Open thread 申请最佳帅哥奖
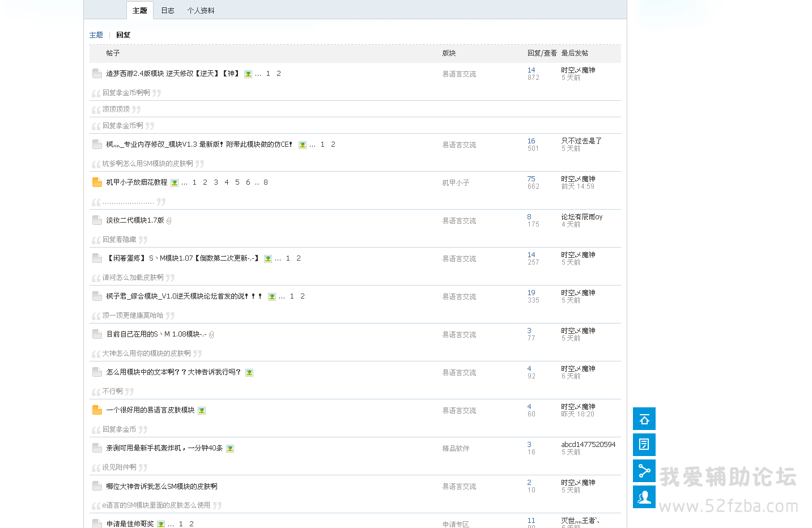This screenshot has height=528, width=812. pyautogui.click(x=130, y=524)
